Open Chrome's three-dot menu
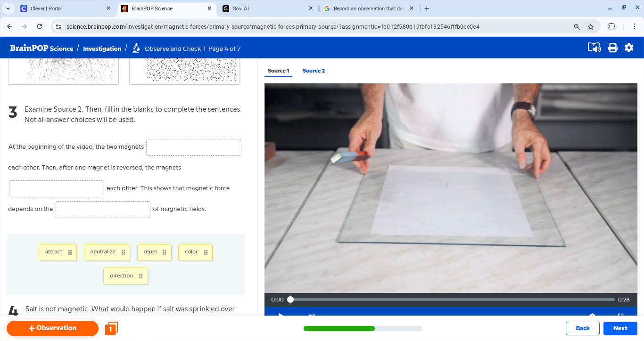Viewport: 644px width, 341px height. [x=635, y=27]
